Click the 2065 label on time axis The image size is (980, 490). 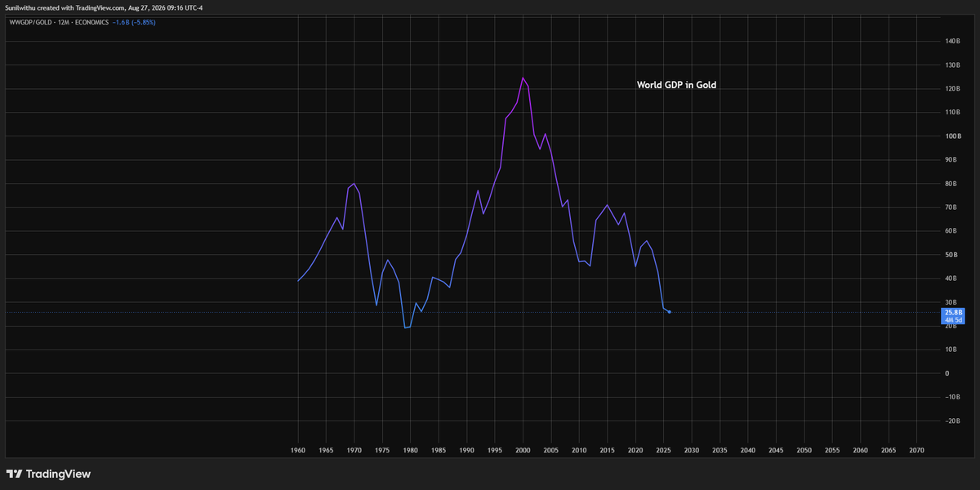(888, 450)
